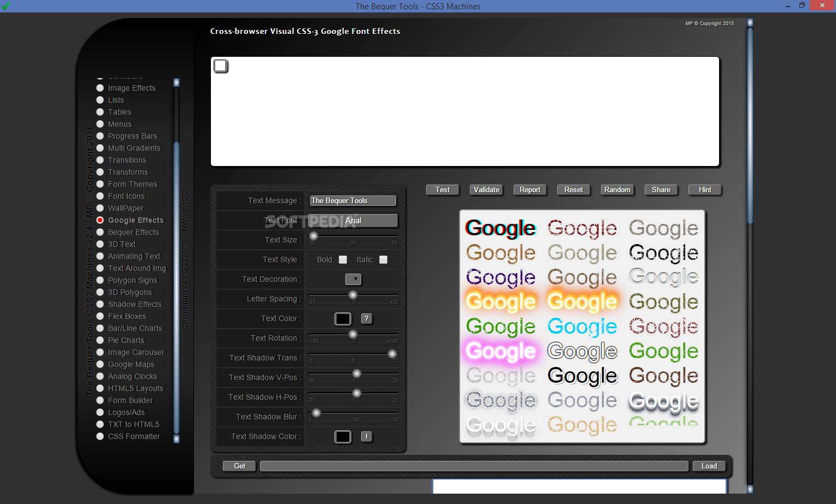Image resolution: width=836 pixels, height=504 pixels.
Task: Go to Form Builder tool
Action: [x=131, y=400]
